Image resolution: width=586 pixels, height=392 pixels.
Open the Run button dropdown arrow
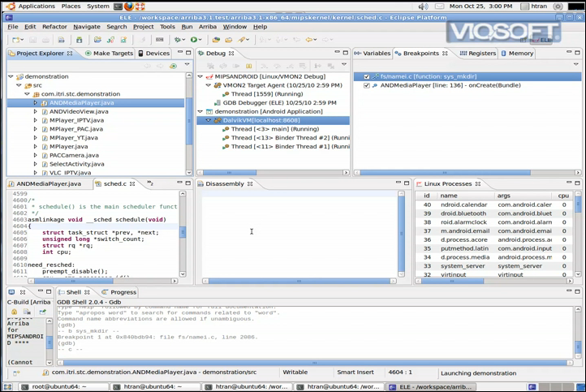[200, 40]
